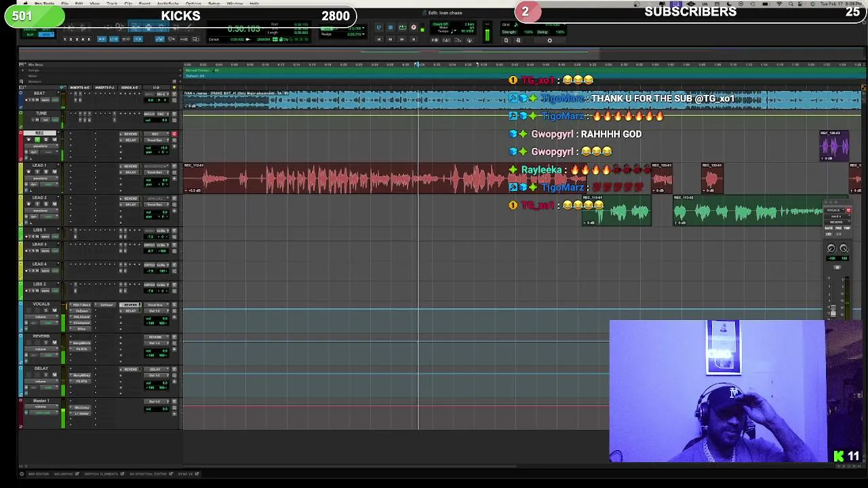868x488 pixels.
Task: Open LEAD 1 track waveform view selector
Action: (41, 178)
